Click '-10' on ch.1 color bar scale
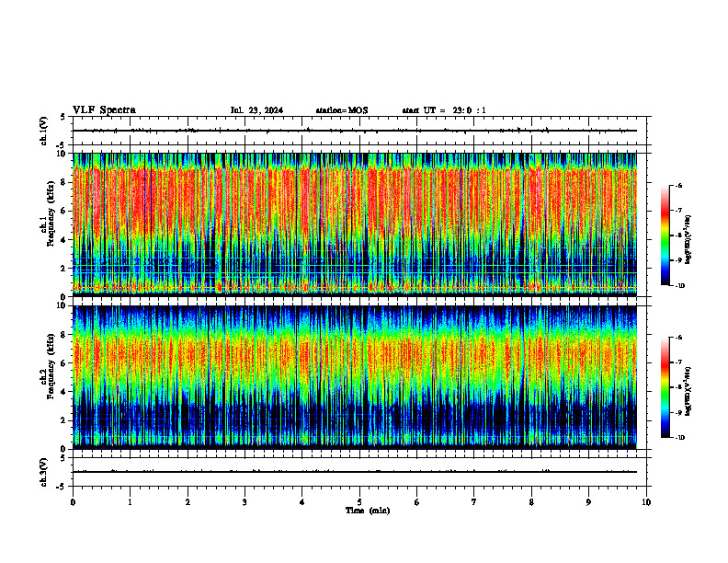Screen dimensions: 728x563 point(678,286)
